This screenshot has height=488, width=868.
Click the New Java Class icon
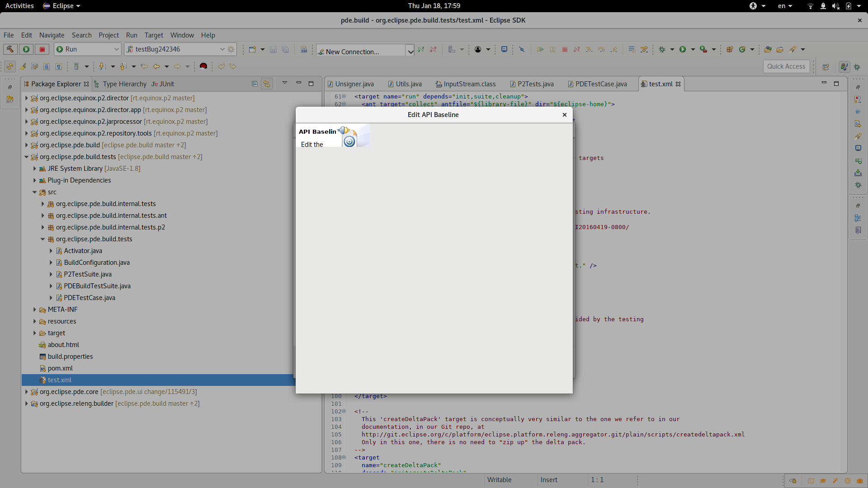742,49
